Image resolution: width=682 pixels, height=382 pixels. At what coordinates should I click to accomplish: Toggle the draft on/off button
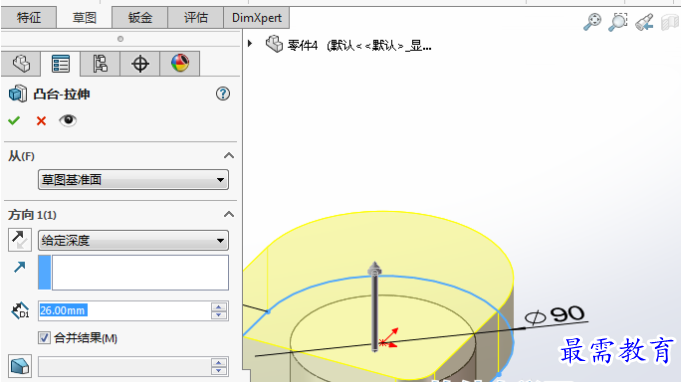[x=20, y=366]
